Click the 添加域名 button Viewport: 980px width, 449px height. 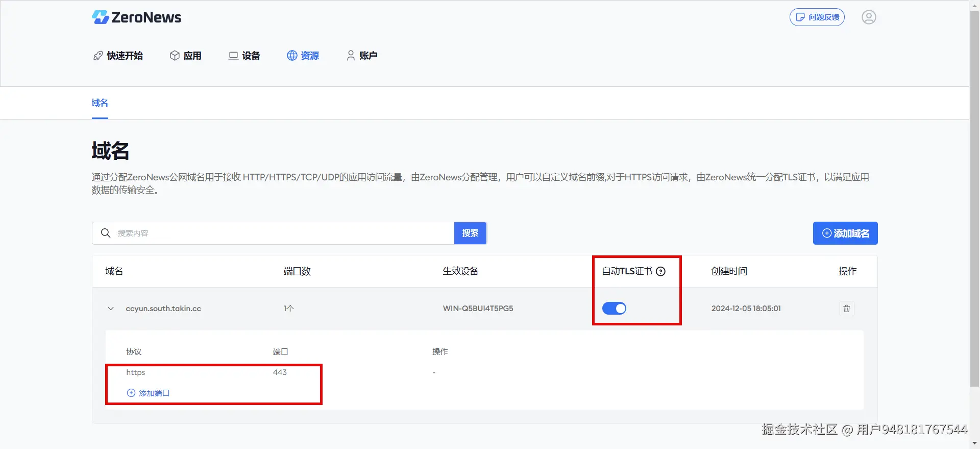click(x=845, y=233)
